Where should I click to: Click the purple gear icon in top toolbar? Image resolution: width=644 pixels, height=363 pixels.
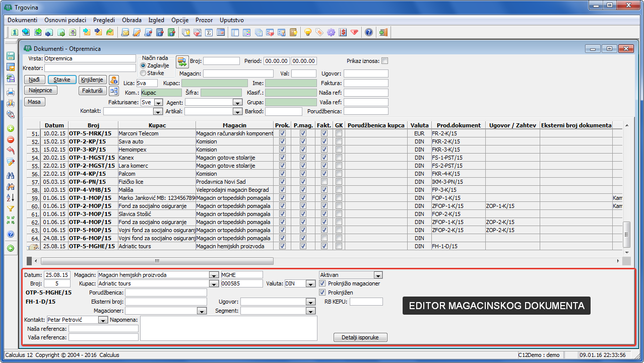331,33
